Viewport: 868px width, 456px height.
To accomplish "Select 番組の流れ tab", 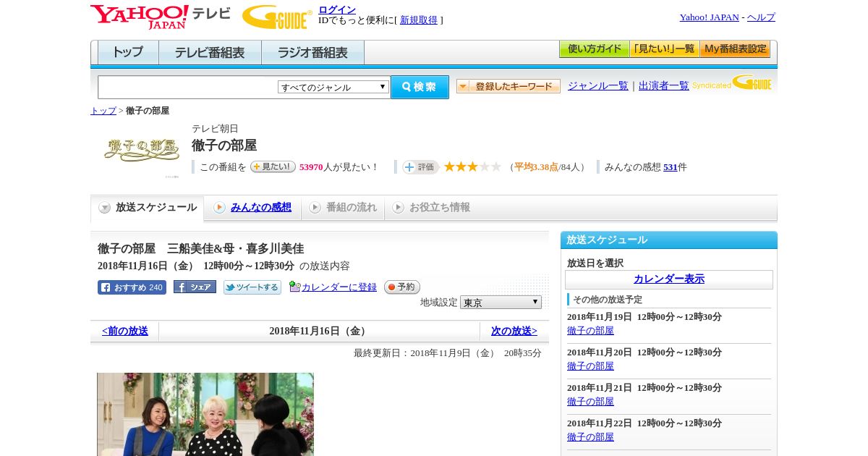I will (343, 208).
